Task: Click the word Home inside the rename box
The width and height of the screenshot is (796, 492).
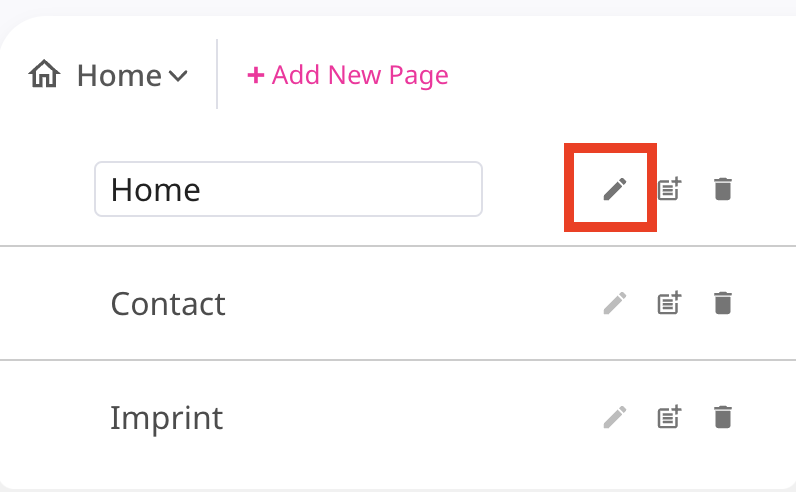Action: (x=156, y=189)
